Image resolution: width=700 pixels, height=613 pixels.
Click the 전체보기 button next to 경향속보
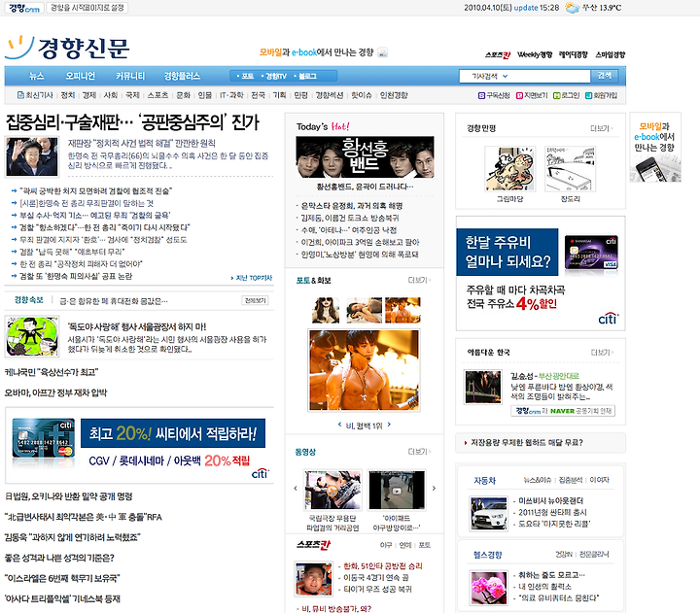pos(256,300)
